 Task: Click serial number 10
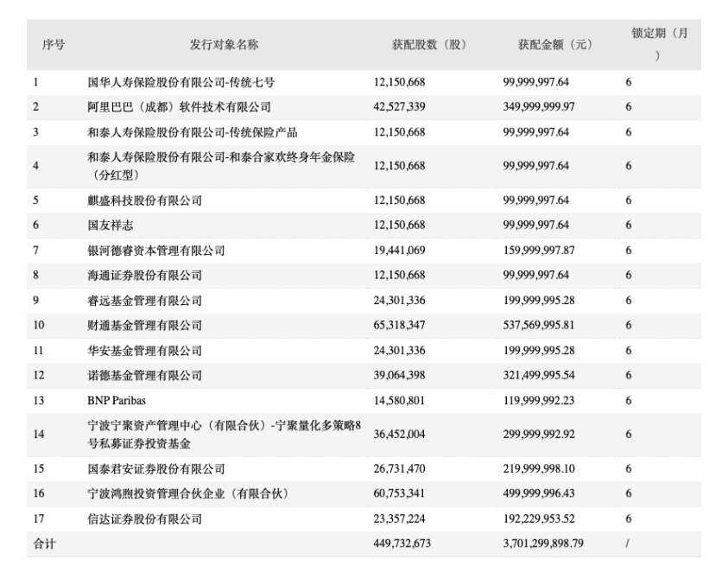point(39,325)
